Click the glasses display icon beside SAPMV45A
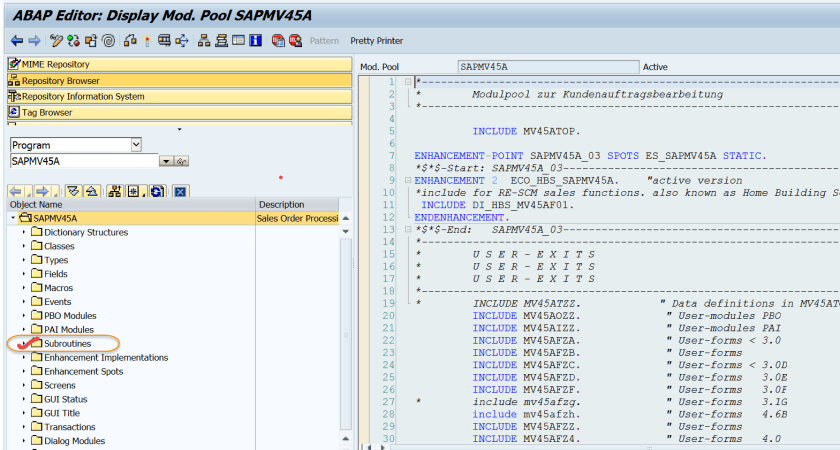This screenshot has width=840, height=450. (x=181, y=161)
